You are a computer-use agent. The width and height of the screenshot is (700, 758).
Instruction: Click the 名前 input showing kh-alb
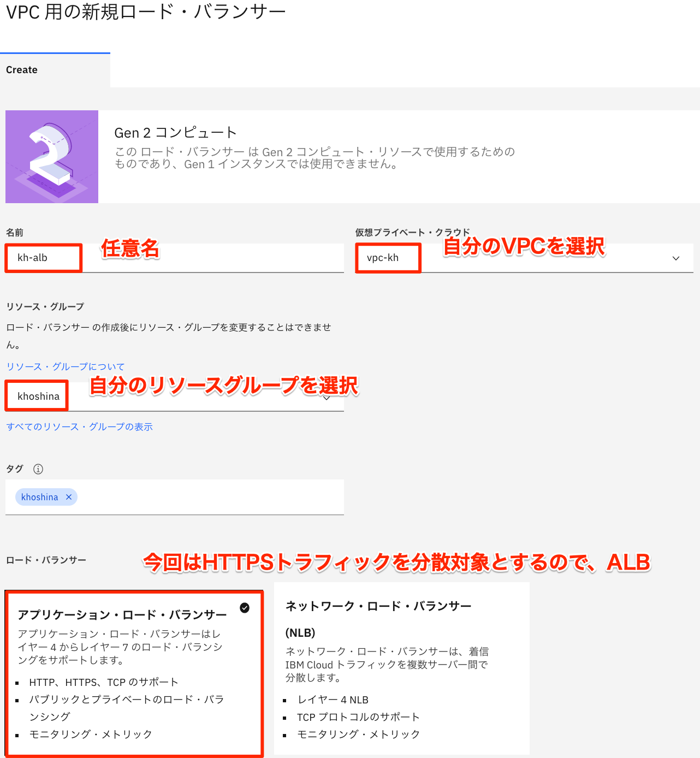[x=43, y=258]
